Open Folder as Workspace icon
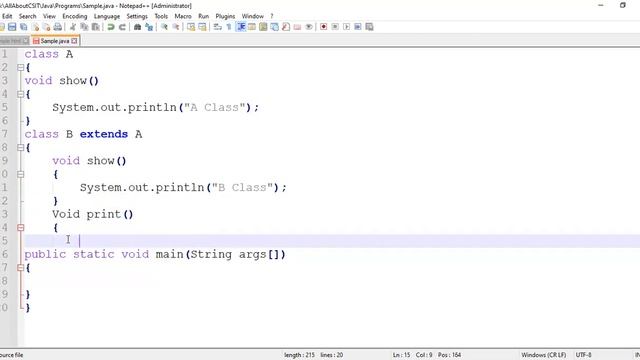Screen dimensions: 640x360 297,27
